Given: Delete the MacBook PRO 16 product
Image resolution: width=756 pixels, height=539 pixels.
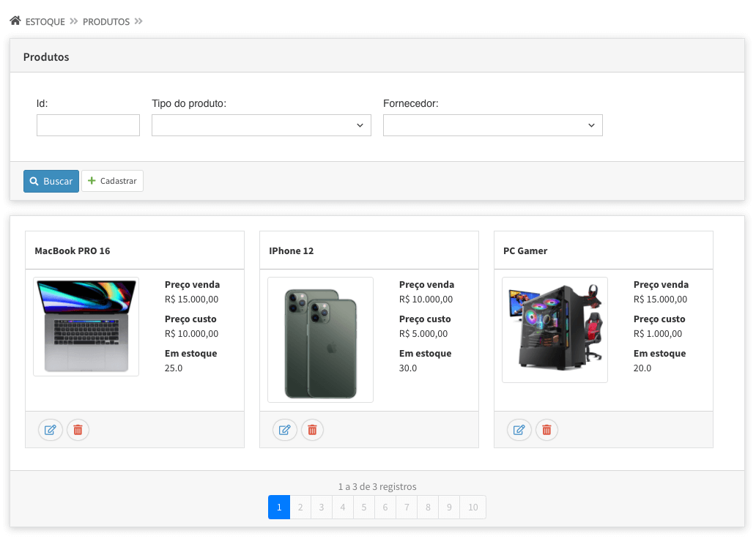Looking at the screenshot, I should point(78,430).
